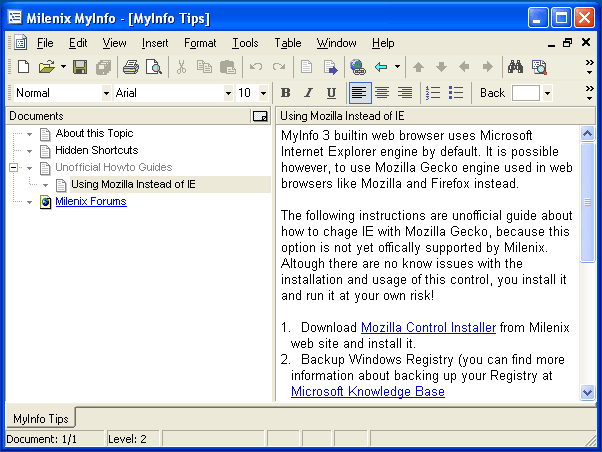This screenshot has height=452, width=602.
Task: Click the scroll up arrow in content pane
Action: point(587,134)
